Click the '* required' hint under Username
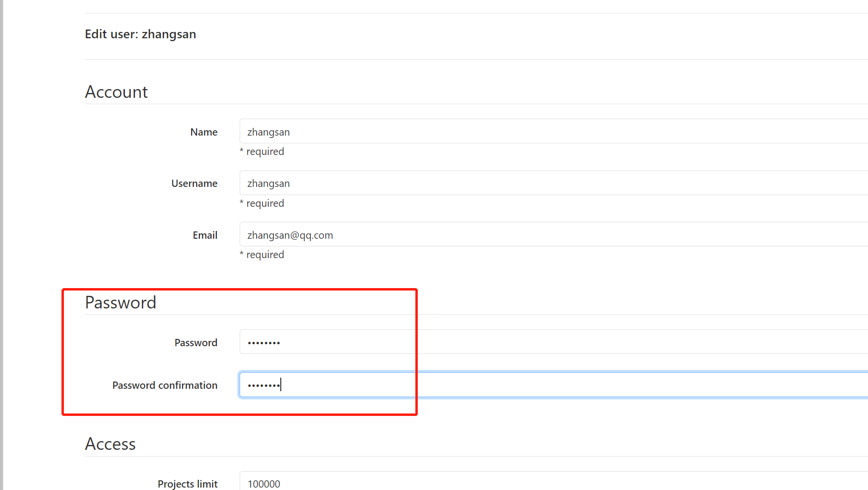This screenshot has width=868, height=490. point(262,203)
